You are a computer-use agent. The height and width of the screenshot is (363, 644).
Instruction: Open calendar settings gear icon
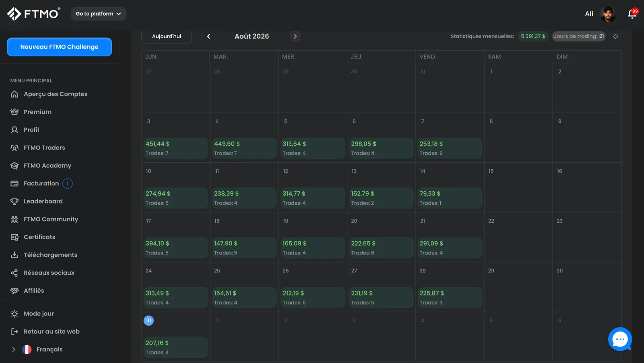615,36
